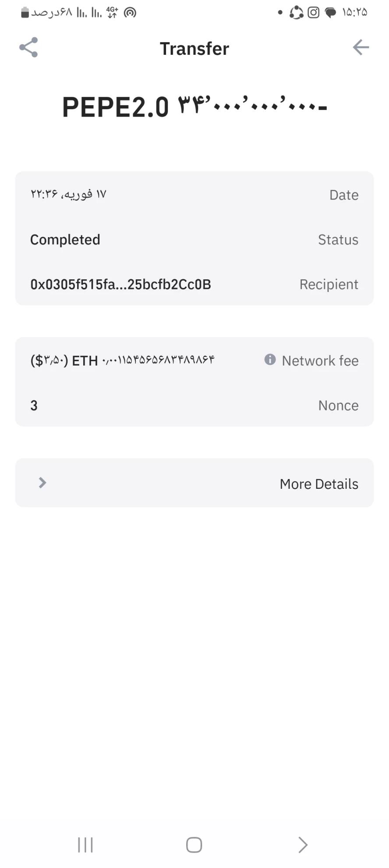
Task: Tap the transaction date value
Action: pos(68,194)
